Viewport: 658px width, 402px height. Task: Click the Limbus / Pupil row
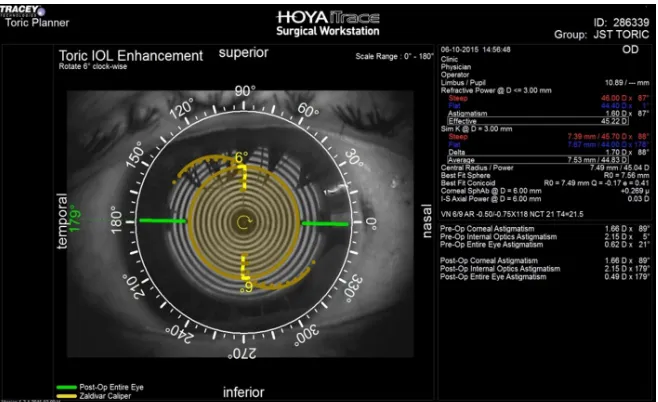point(545,83)
